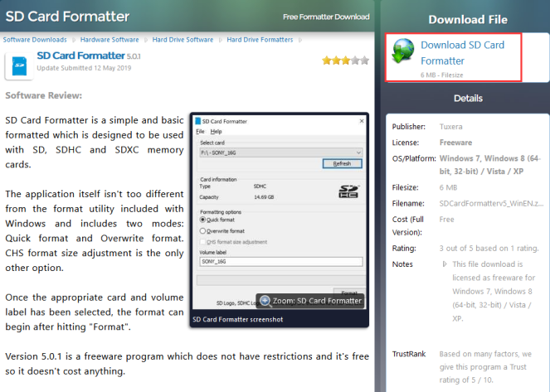The image size is (550, 392).
Task: Open the SD Card Formatter screenshot thumbnail
Action: [280, 211]
